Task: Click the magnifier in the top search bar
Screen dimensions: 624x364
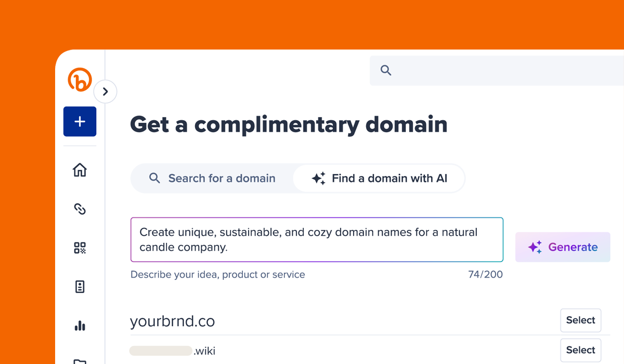Action: 385,70
